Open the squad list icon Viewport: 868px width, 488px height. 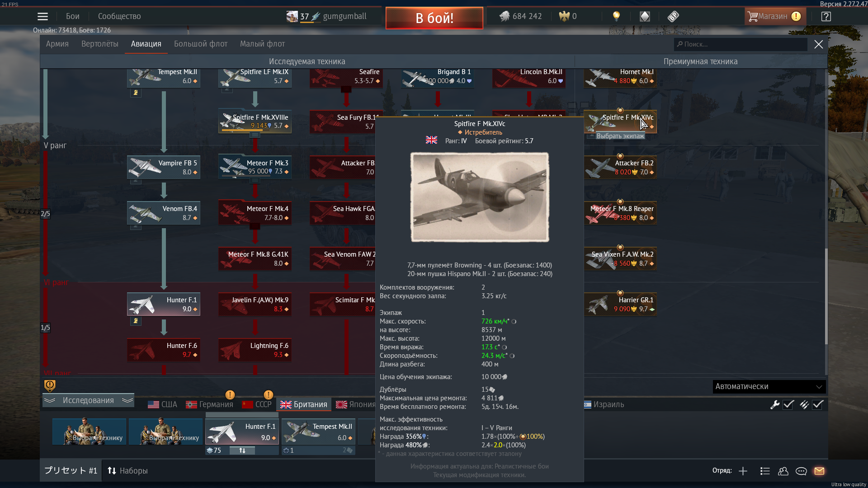pos(765,471)
